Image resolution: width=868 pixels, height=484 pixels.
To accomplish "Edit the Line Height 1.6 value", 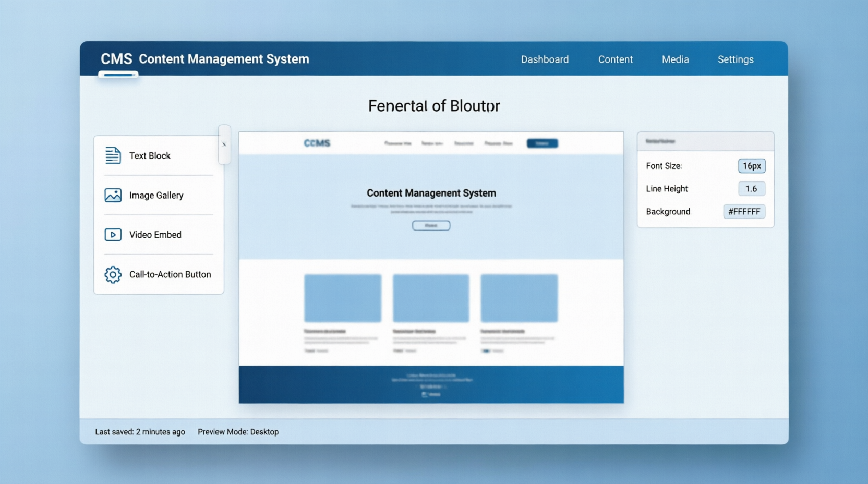I will click(x=751, y=189).
